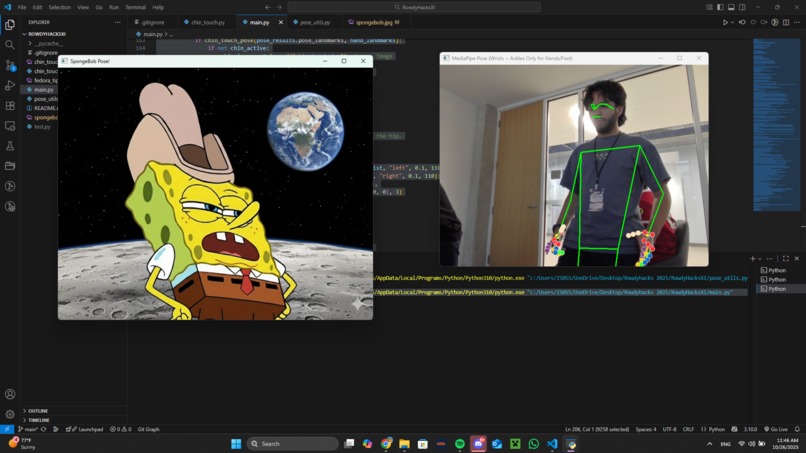The image size is (806, 453).
Task: Open the Run and Debug view icon
Action: pos(10,85)
